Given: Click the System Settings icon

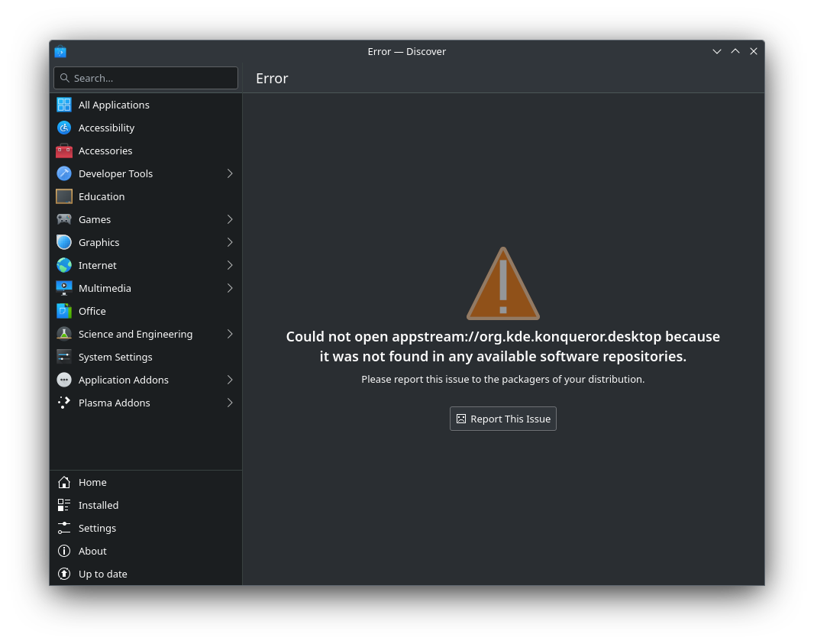Looking at the screenshot, I should coord(64,357).
